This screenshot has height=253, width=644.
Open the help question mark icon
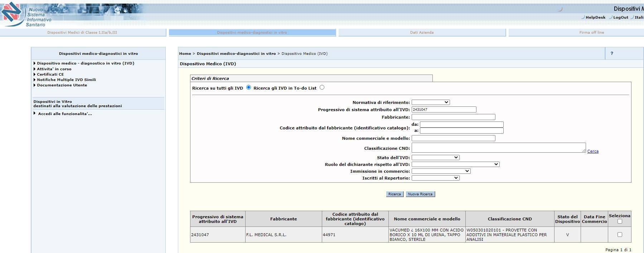(612, 53)
